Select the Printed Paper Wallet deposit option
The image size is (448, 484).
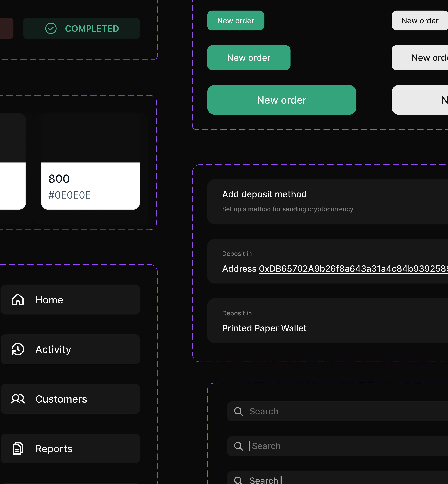point(327,321)
